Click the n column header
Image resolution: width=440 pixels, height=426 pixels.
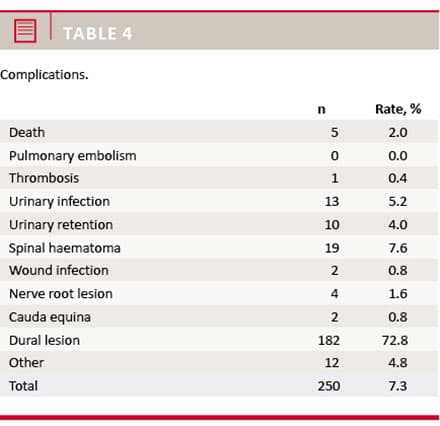(321, 110)
